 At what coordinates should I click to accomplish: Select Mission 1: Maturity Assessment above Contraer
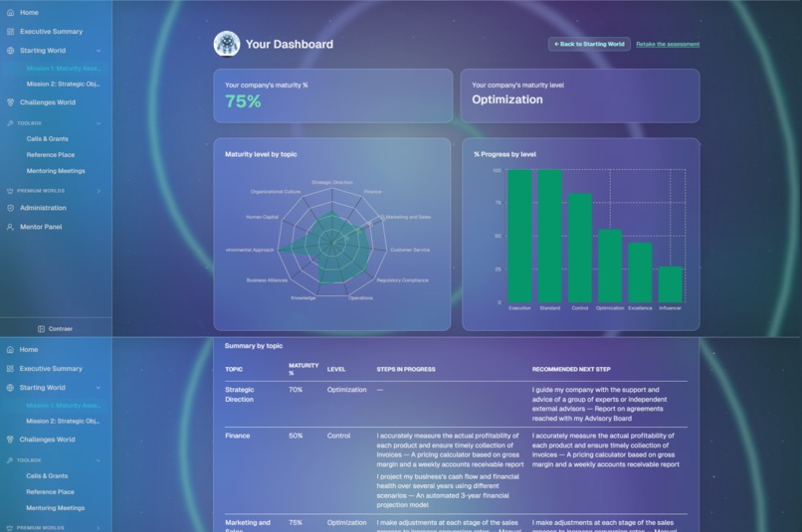64,68
